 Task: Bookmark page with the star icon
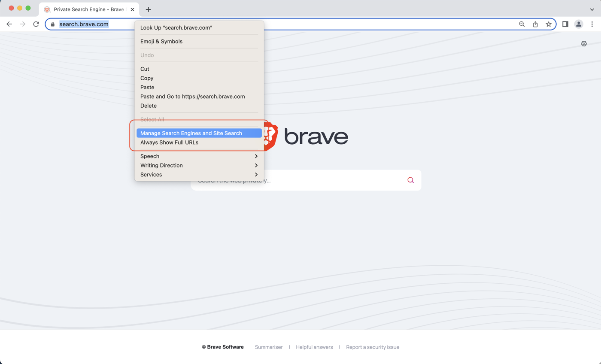pyautogui.click(x=549, y=24)
